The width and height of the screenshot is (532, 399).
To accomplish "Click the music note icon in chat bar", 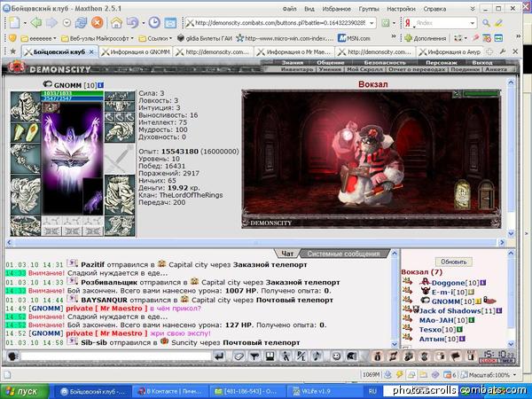I will [x=317, y=356].
